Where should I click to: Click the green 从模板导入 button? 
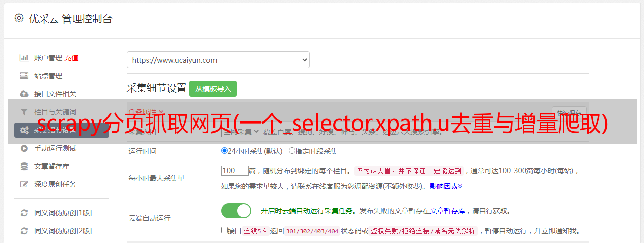point(213,89)
